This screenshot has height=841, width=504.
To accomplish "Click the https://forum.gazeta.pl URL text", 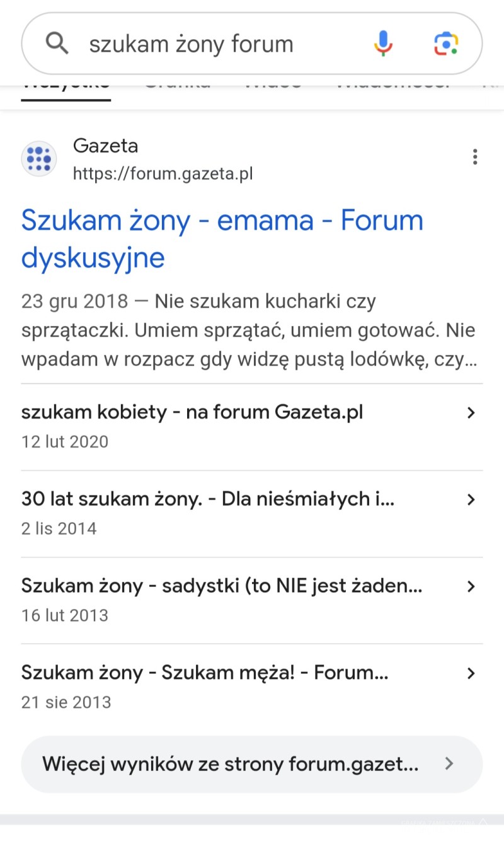I will (x=163, y=173).
